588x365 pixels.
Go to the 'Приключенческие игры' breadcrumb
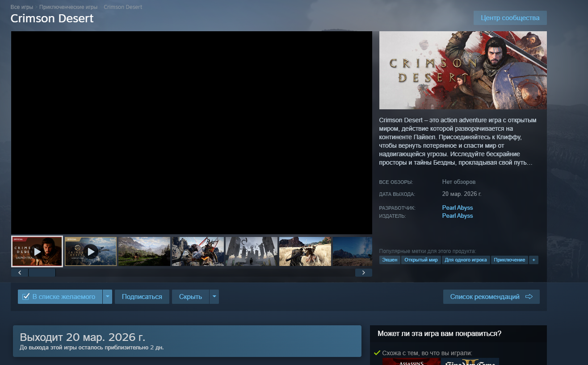coord(68,8)
